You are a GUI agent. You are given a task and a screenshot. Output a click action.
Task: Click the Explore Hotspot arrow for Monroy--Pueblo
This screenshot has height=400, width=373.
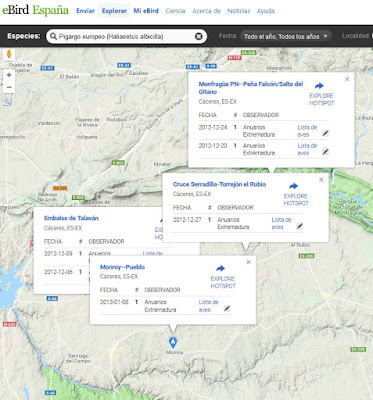pos(220,268)
